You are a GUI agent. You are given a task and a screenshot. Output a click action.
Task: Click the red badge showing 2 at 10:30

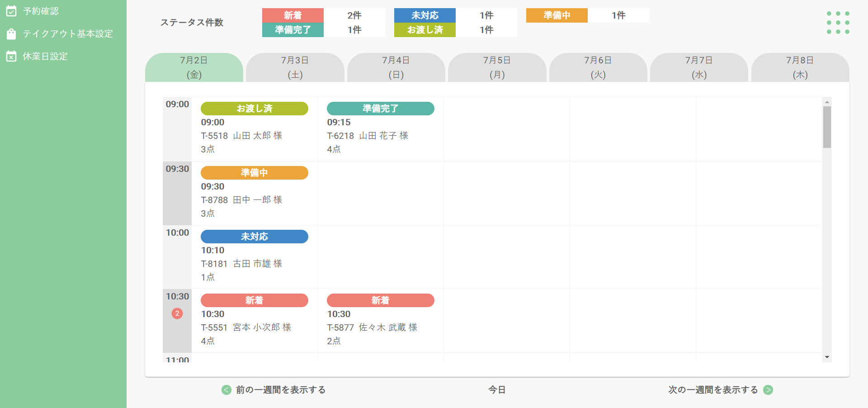point(177,313)
